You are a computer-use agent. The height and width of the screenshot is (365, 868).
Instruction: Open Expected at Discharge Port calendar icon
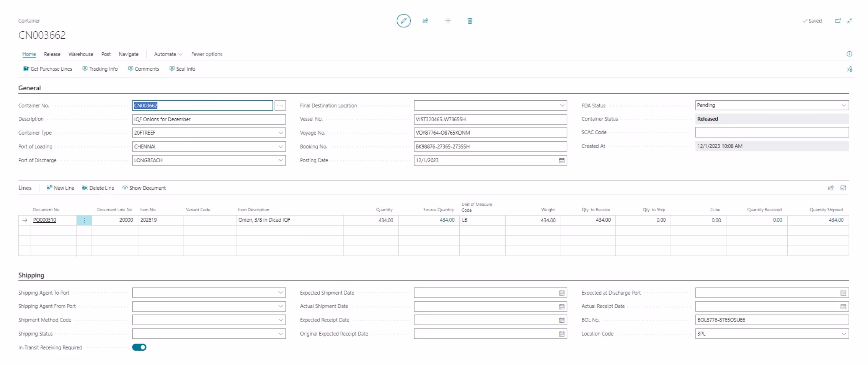[x=843, y=293]
